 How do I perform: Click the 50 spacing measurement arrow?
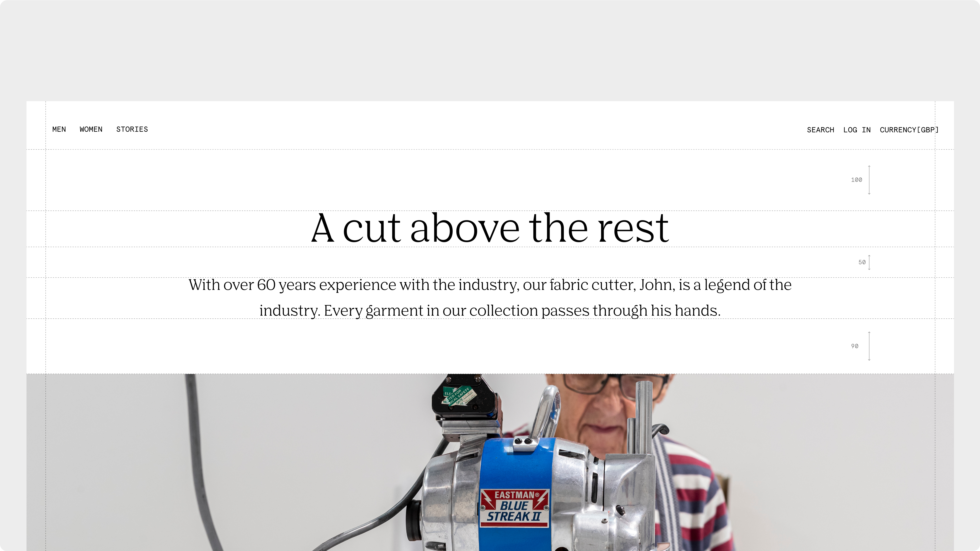click(x=869, y=262)
